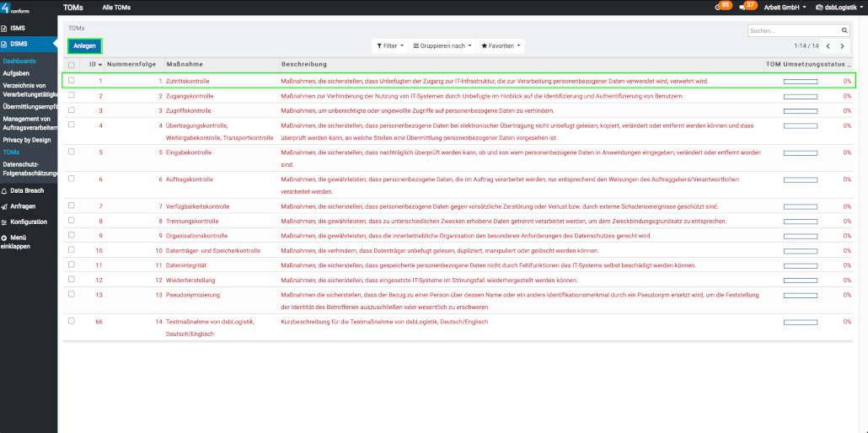Image resolution: width=868 pixels, height=433 pixels.
Task: Click the Data Breach sidebar icon
Action: 4,191
